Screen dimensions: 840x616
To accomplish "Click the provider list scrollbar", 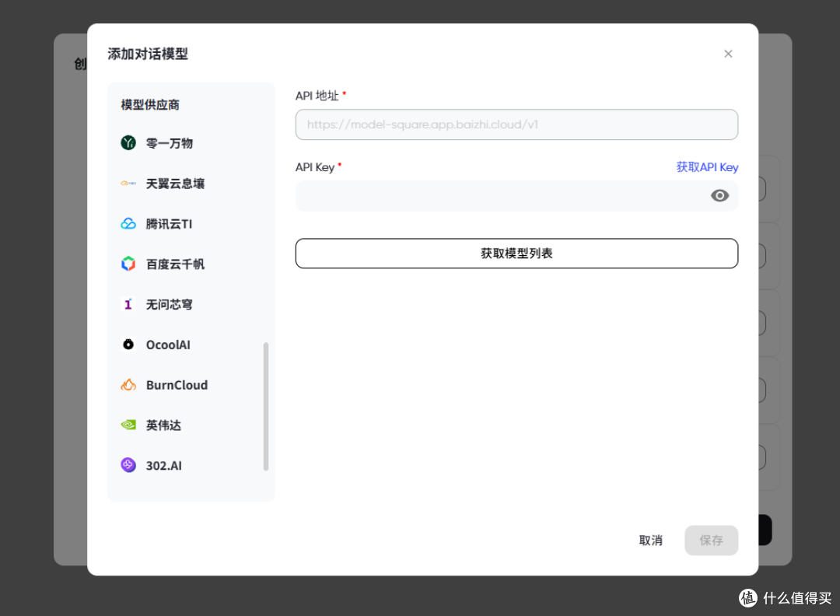I will point(266,407).
